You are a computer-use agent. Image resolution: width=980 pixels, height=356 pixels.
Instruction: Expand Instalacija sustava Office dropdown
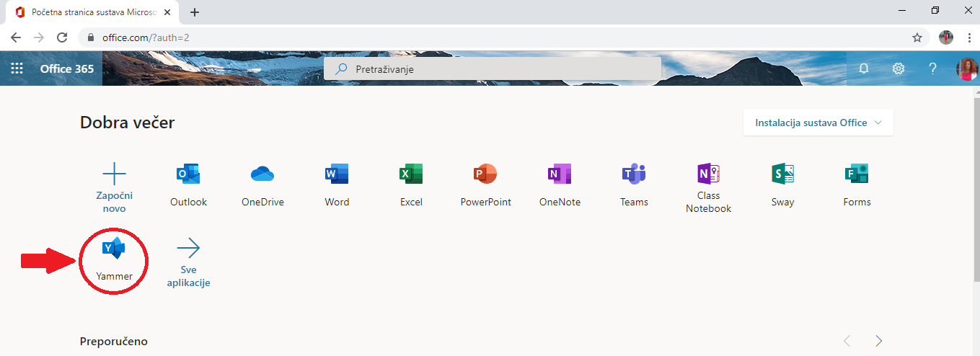tap(818, 123)
